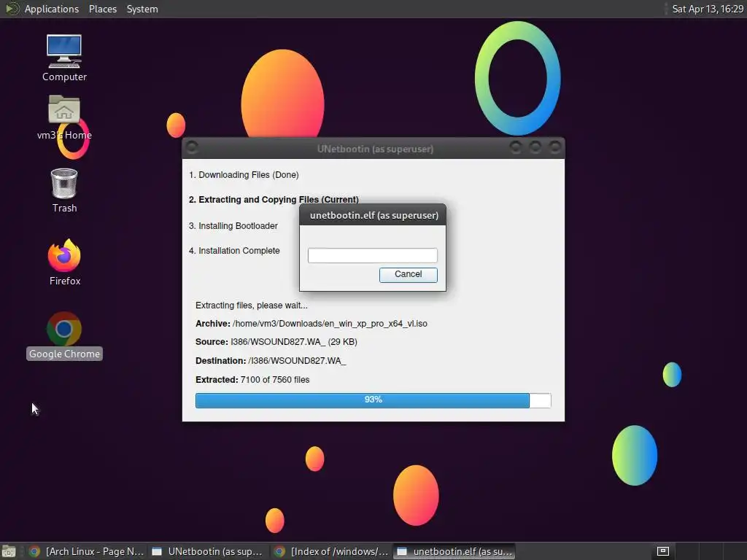
Task: Click the '4. Installation Complete' step
Action: 234,251
